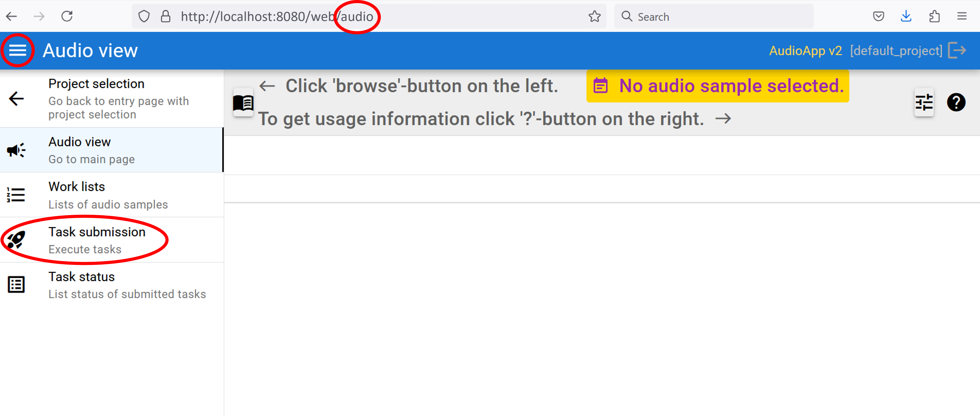Select the Project selection menu entry
Viewport: 980px width, 416px height.
click(112, 99)
